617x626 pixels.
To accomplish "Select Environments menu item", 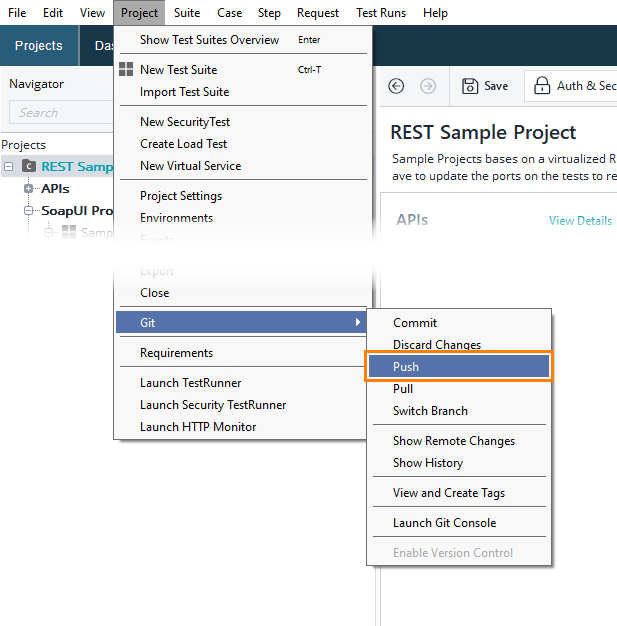I will coord(242,218).
